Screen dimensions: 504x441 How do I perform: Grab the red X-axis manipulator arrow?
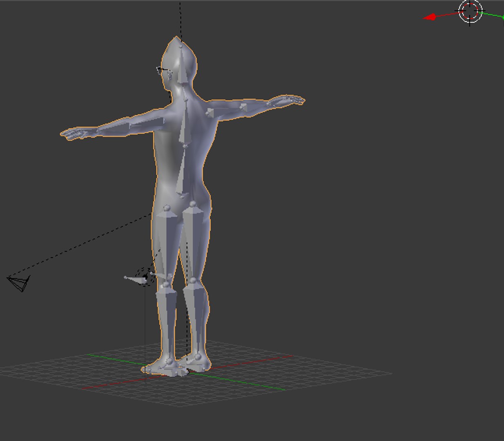point(430,17)
